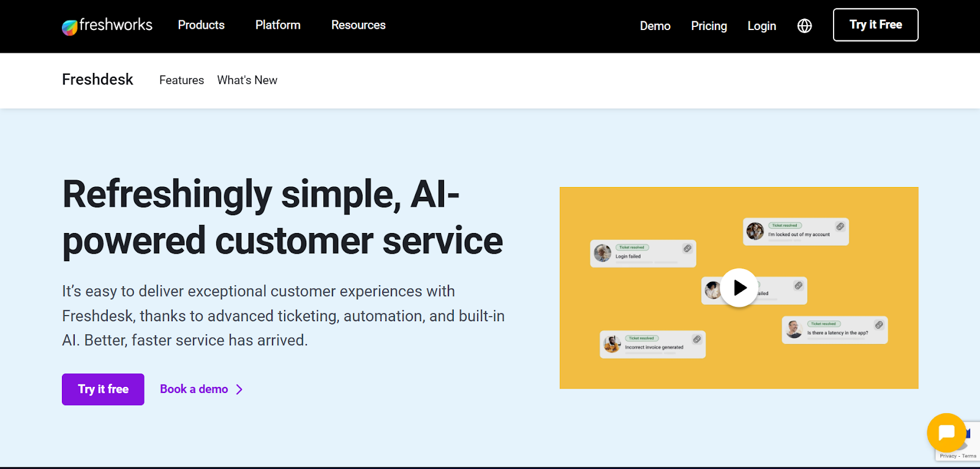
Task: Open the Resources menu
Action: [x=358, y=25]
